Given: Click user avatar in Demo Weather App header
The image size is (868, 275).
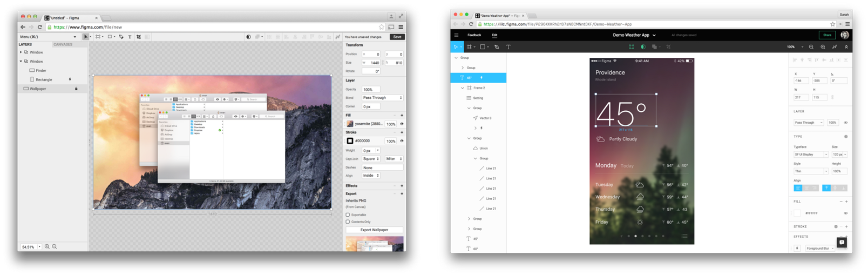Looking at the screenshot, I should tap(845, 35).
